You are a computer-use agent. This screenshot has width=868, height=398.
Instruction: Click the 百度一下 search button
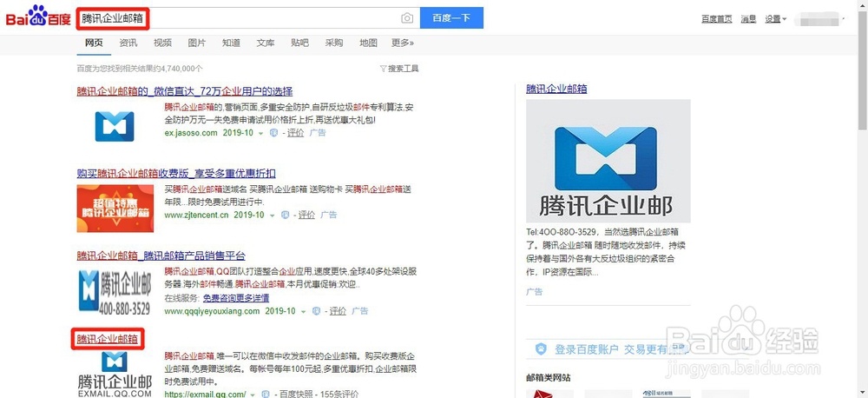click(x=451, y=17)
